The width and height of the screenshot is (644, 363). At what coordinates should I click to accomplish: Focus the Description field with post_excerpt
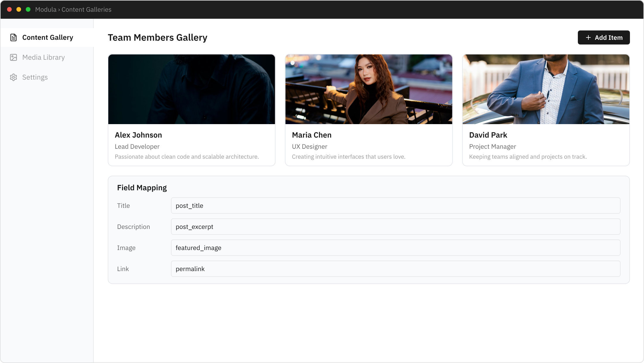point(395,227)
